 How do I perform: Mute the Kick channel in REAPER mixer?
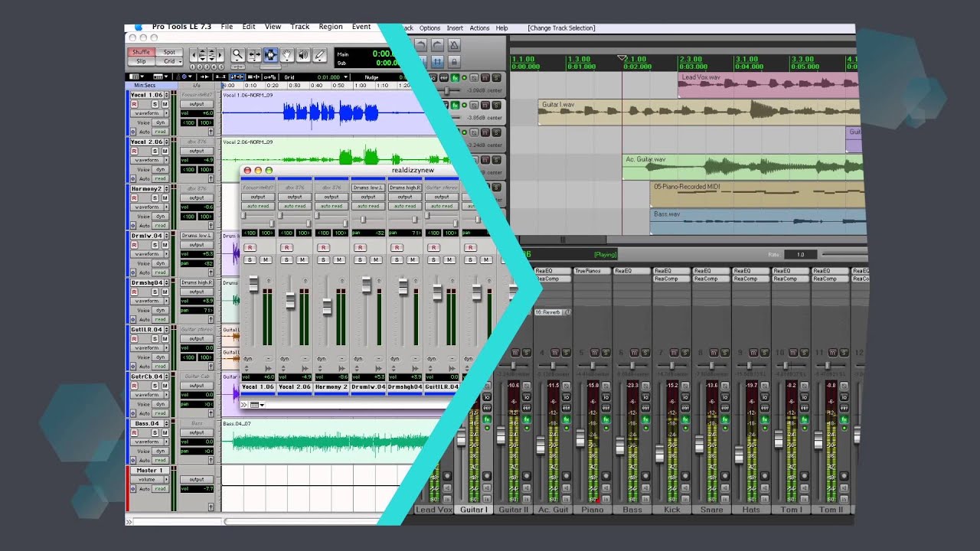[675, 353]
